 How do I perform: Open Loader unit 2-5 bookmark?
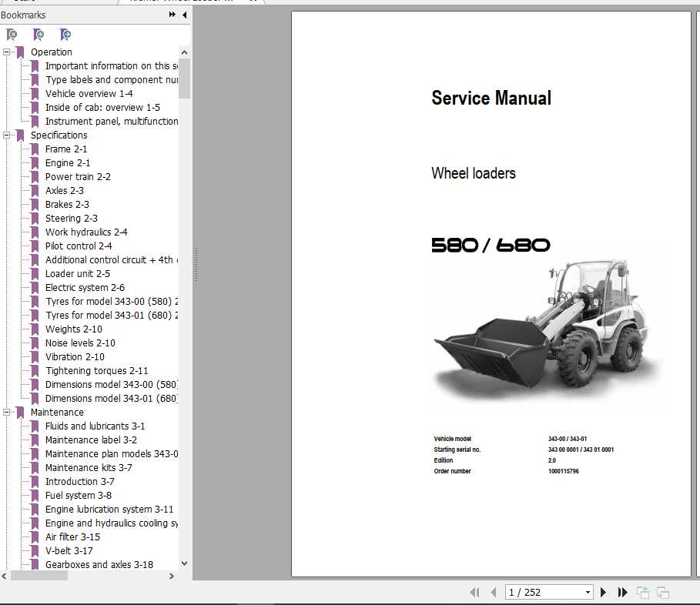click(x=78, y=273)
